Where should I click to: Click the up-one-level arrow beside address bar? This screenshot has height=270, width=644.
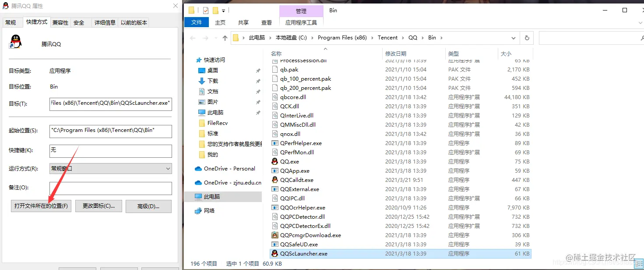coord(225,38)
